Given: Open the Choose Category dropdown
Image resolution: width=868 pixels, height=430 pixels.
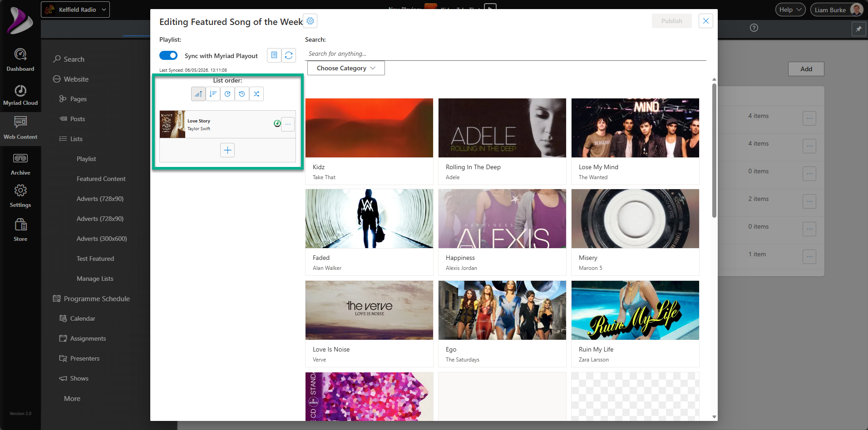Looking at the screenshot, I should 346,68.
